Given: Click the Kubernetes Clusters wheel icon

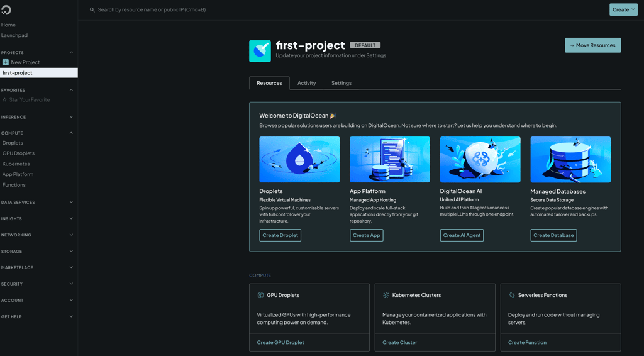Looking at the screenshot, I should click(386, 295).
